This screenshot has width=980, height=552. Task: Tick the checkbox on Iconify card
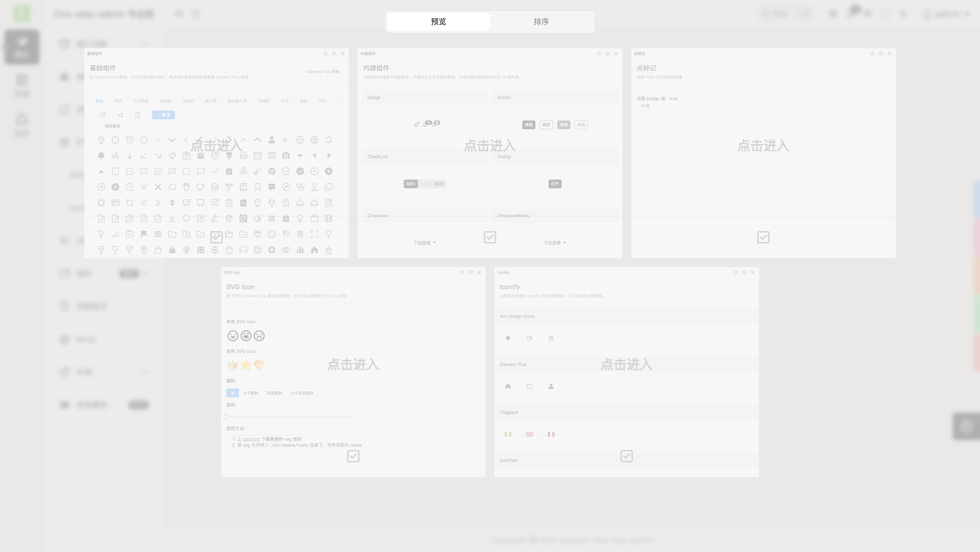[626, 456]
